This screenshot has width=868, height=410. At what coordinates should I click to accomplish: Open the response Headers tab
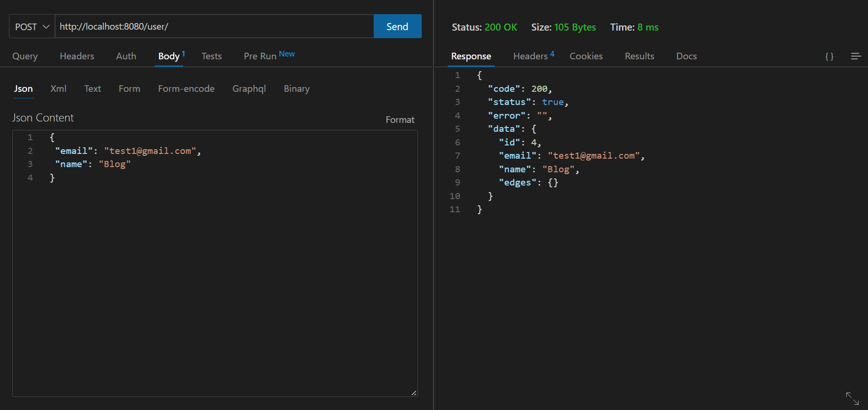531,56
